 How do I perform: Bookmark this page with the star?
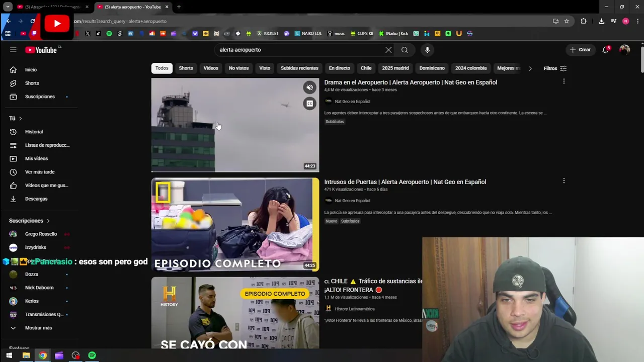[567, 21]
